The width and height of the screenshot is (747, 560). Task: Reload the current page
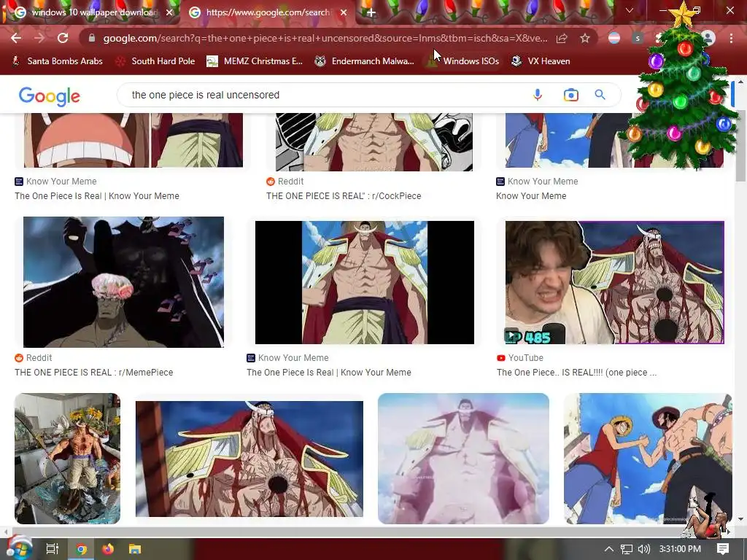pos(63,38)
